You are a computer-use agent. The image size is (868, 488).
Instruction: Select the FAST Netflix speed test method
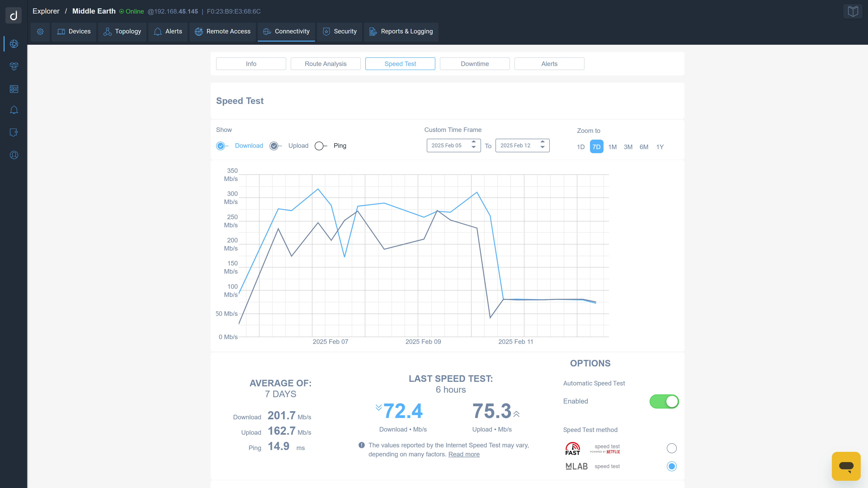(672, 448)
